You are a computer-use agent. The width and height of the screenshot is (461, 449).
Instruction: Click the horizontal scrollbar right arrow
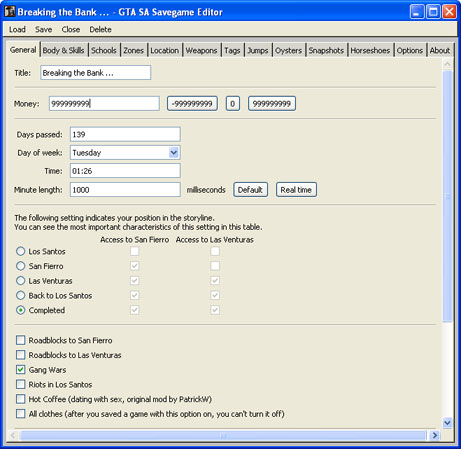[x=434, y=435]
